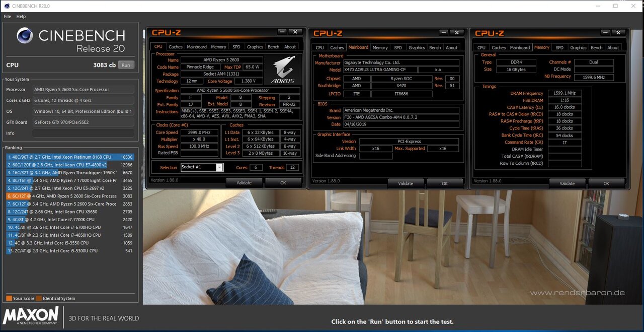Click the BIOS date value 04/16/2019
This screenshot has height=332, width=644.
pyautogui.click(x=401, y=124)
